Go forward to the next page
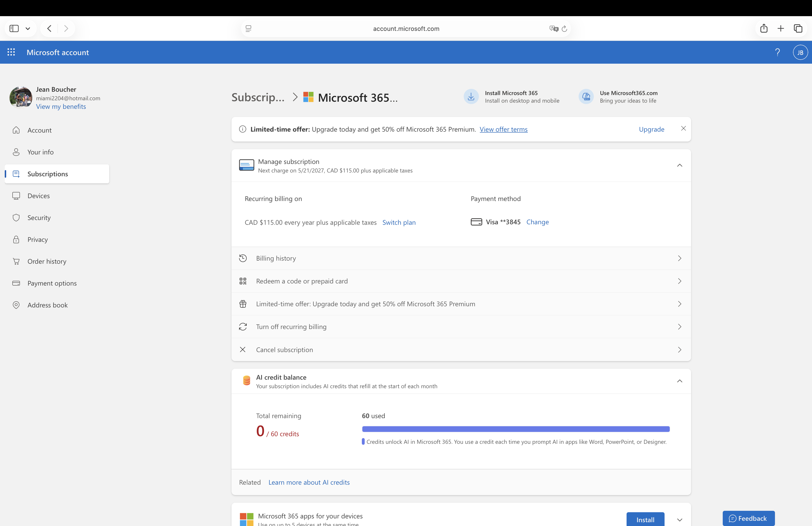 point(66,28)
